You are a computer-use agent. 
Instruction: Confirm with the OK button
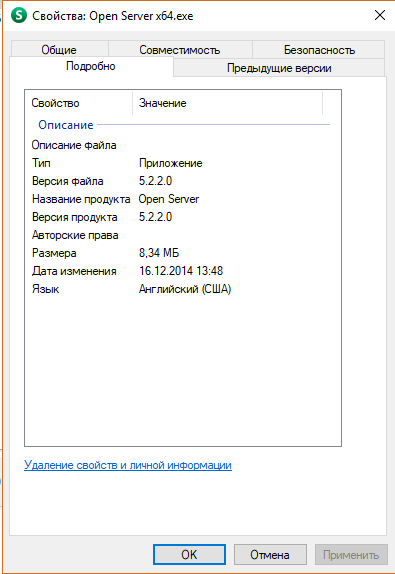(x=189, y=555)
